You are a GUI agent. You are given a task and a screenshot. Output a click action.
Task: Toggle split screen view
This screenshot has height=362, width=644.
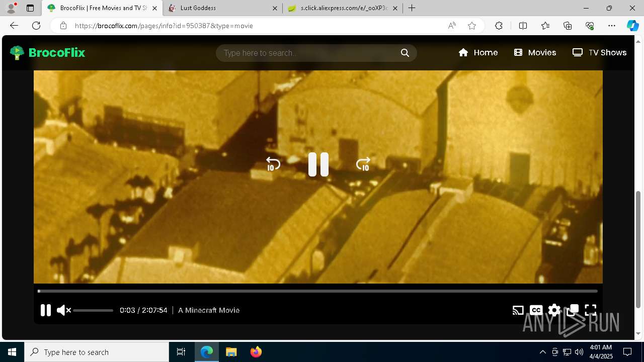523,26
